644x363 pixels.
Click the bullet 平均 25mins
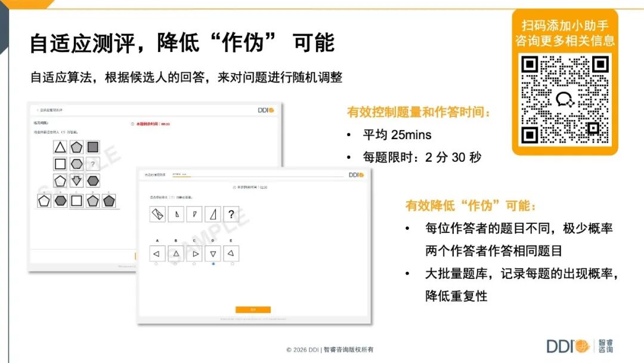(x=397, y=135)
